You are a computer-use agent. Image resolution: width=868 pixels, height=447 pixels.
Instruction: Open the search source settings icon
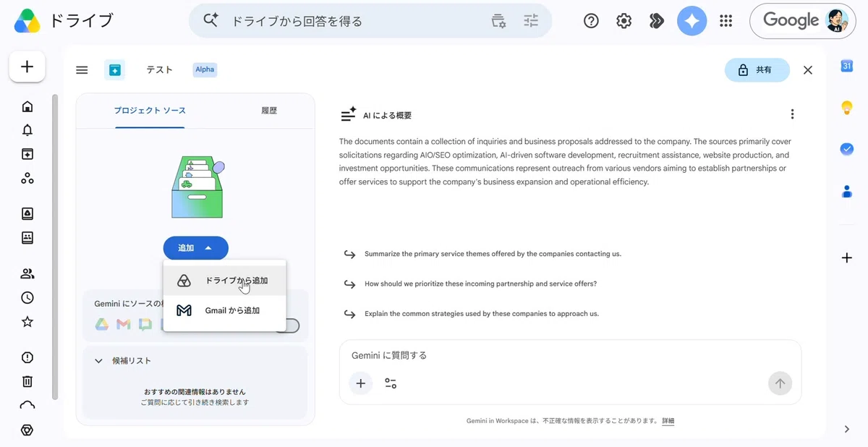click(x=498, y=21)
